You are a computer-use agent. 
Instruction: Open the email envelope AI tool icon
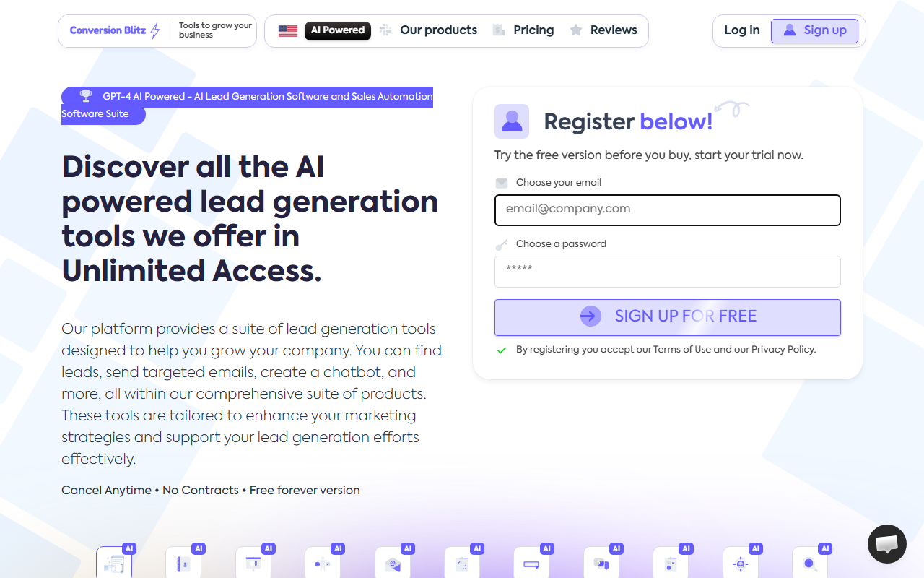tap(393, 562)
